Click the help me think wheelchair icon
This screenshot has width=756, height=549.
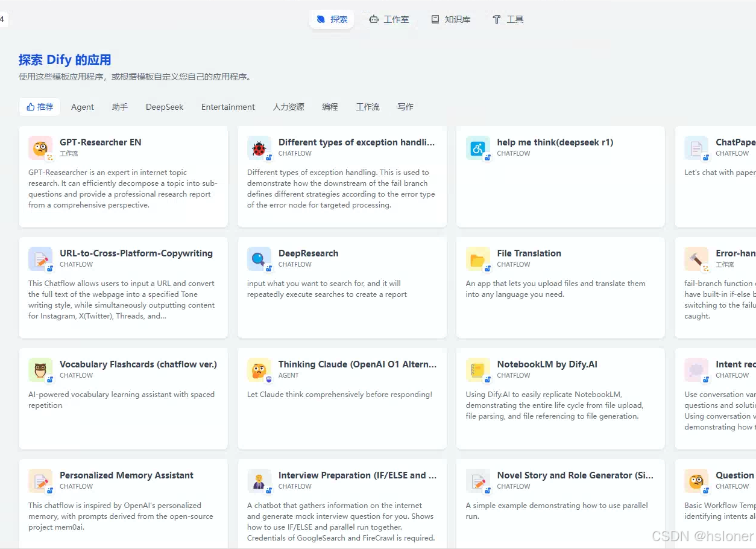478,148
